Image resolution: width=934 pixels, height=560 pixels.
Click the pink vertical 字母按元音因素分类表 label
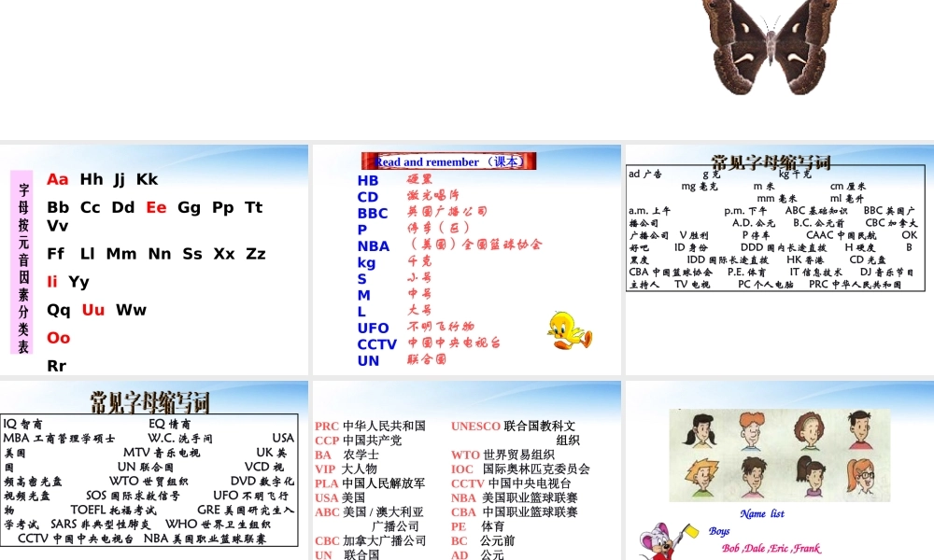tap(21, 262)
